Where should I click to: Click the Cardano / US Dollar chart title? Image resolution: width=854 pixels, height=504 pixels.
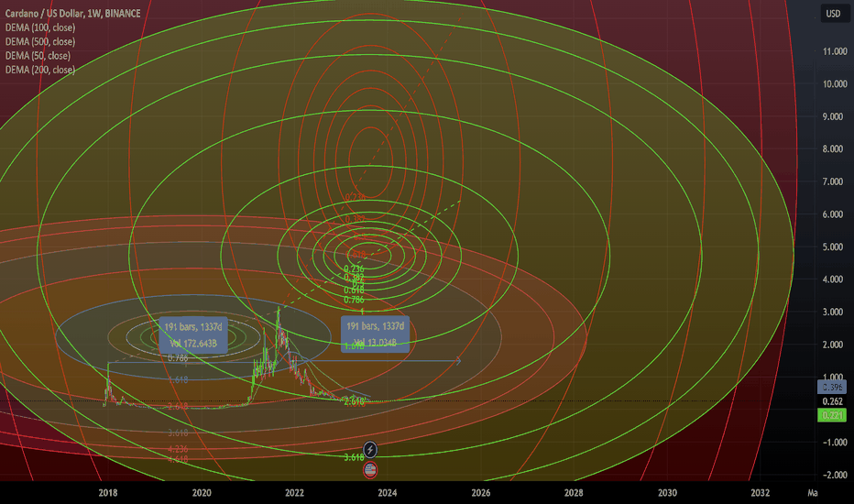point(73,13)
